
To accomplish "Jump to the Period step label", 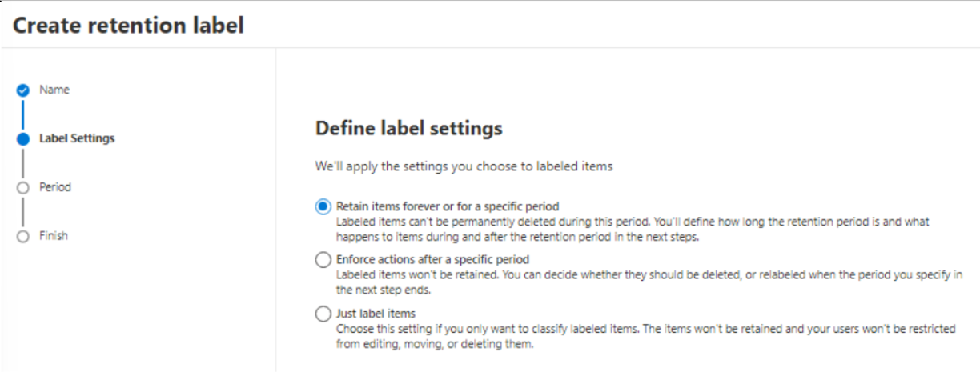I will point(55,187).
